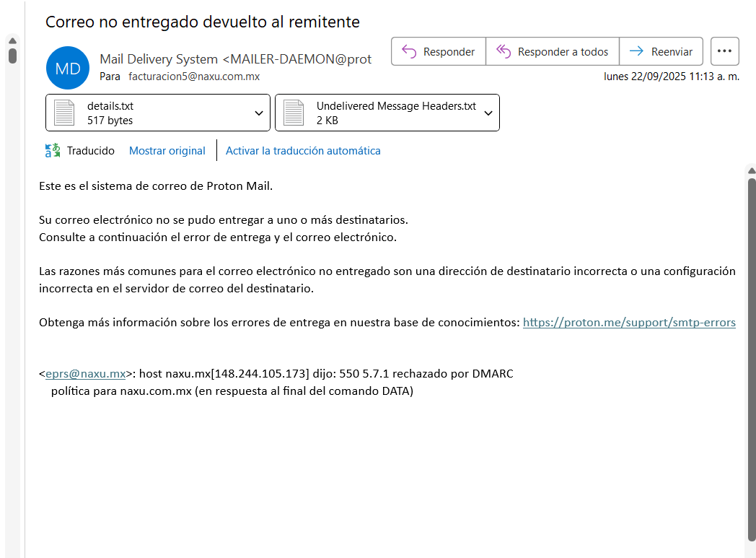Click the Responder reply arrow icon
Screen dimensions: 756x558
pyautogui.click(x=409, y=51)
